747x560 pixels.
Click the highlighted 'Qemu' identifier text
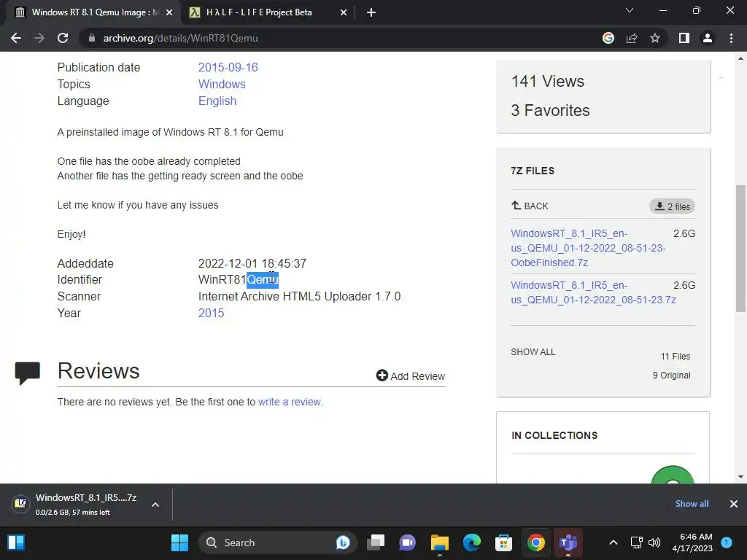pyautogui.click(x=263, y=279)
